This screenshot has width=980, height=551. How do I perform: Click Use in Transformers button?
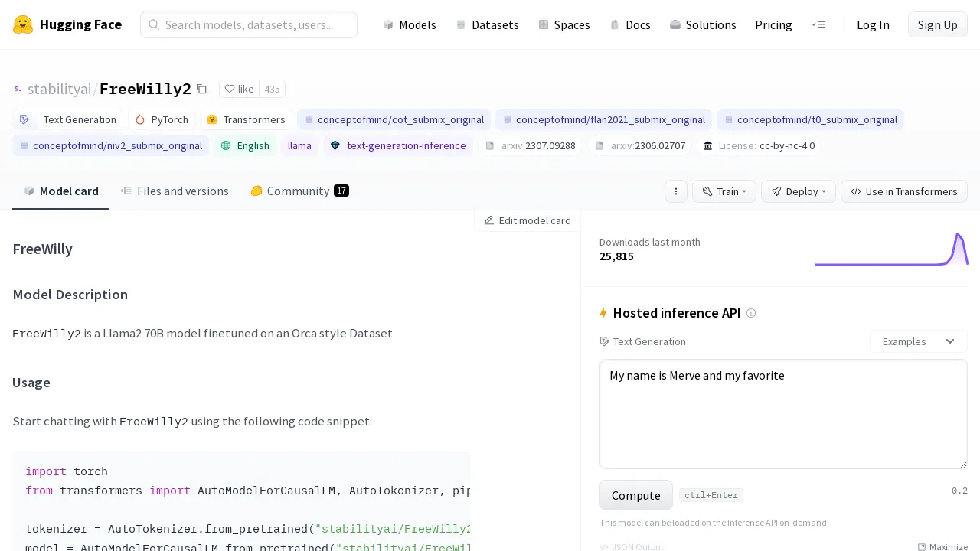click(904, 191)
